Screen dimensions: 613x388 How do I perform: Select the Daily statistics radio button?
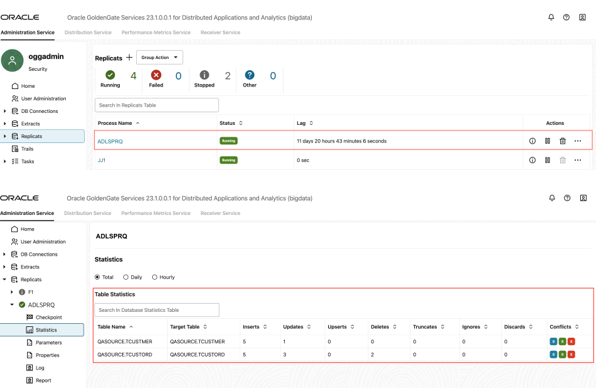click(125, 277)
